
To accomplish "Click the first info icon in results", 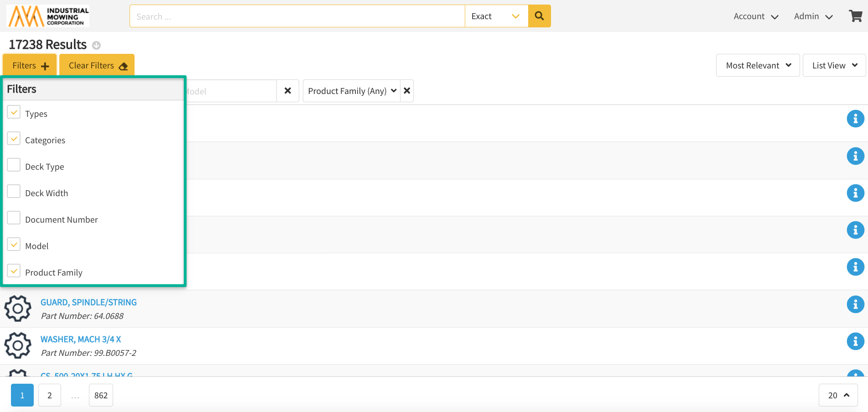I will click(855, 119).
